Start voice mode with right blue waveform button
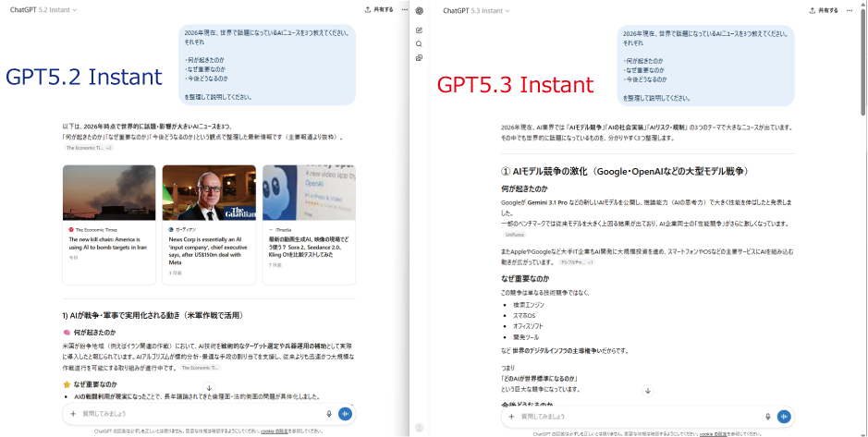This screenshot has height=437, width=868. [784, 417]
